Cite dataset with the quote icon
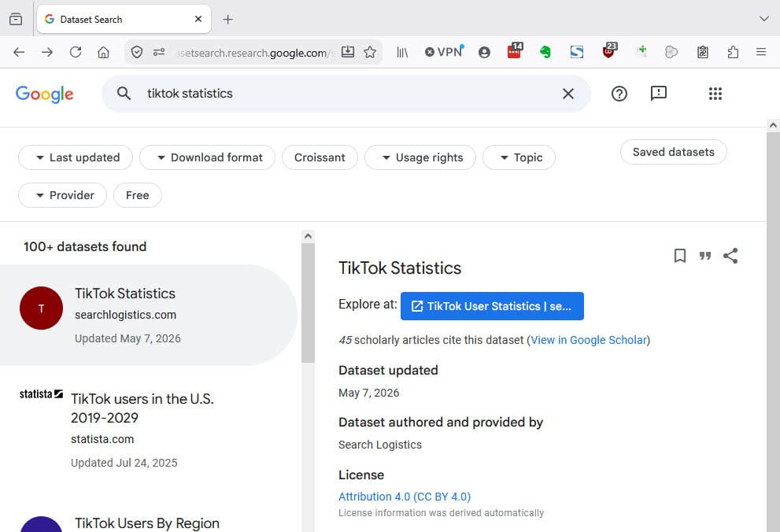This screenshot has width=780, height=532. coord(705,256)
